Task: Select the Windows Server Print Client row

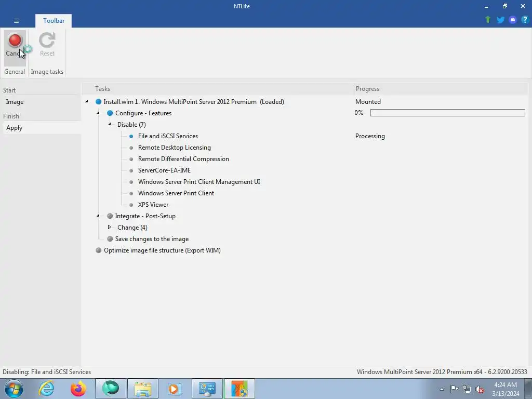Action: click(176, 193)
